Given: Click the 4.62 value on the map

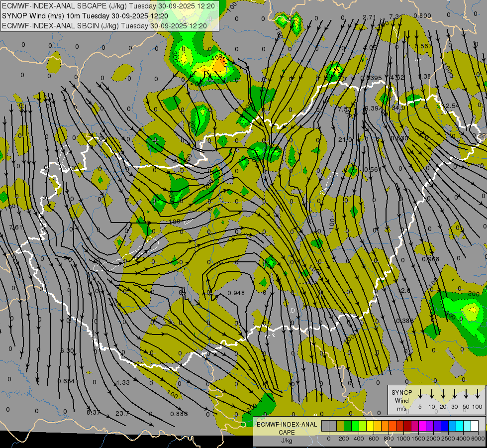Looking at the screenshot, I should tap(397, 78).
